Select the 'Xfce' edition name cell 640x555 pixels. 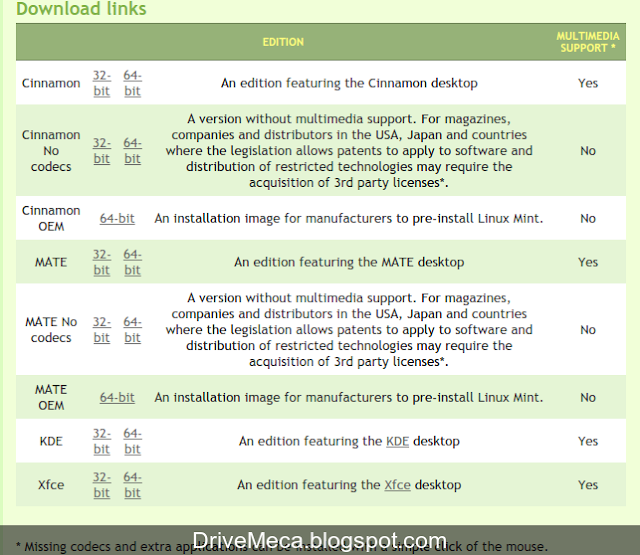51,485
